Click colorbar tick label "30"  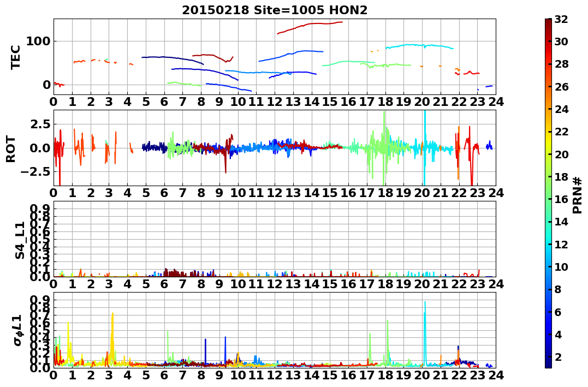[561, 41]
